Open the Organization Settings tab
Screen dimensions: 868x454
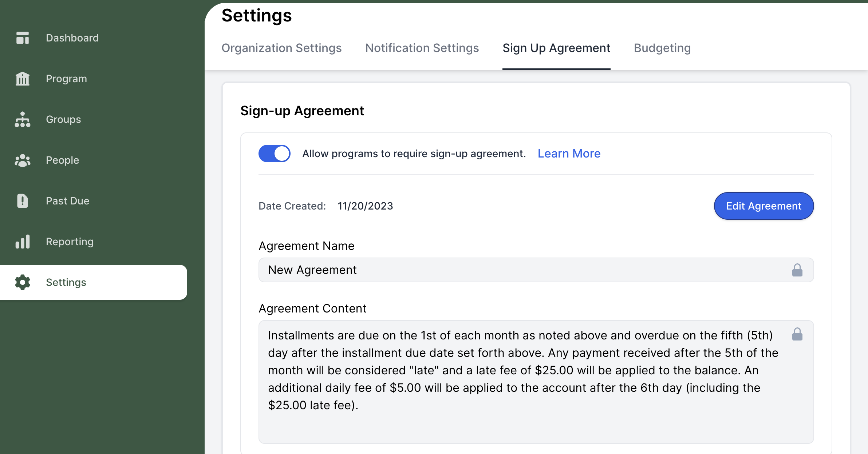click(281, 48)
